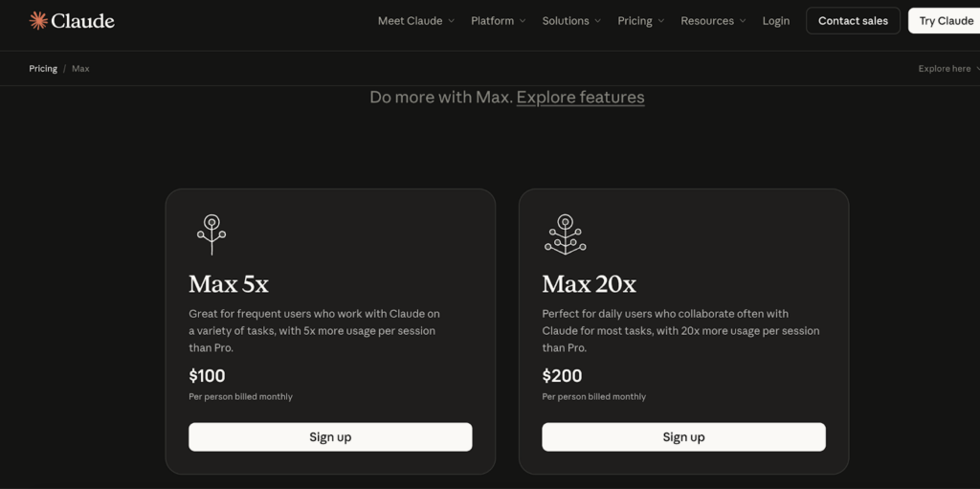This screenshot has width=980, height=489.
Task: Follow the Explore features link
Action: click(580, 97)
